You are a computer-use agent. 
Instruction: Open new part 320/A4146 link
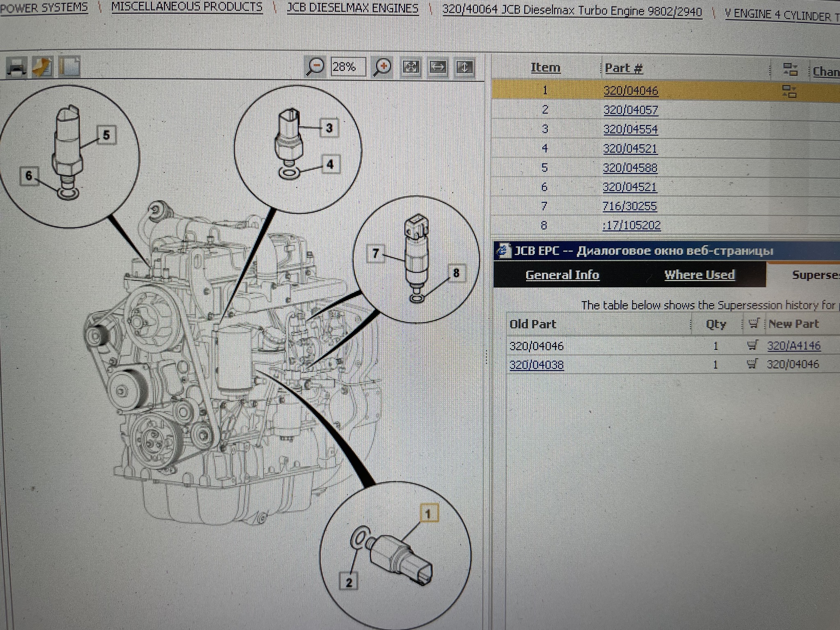pos(794,346)
